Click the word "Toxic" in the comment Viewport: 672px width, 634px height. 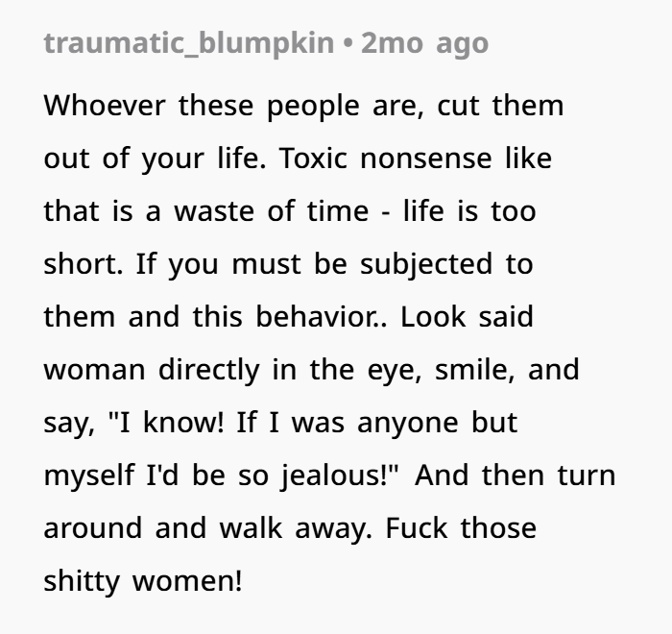[x=313, y=158]
